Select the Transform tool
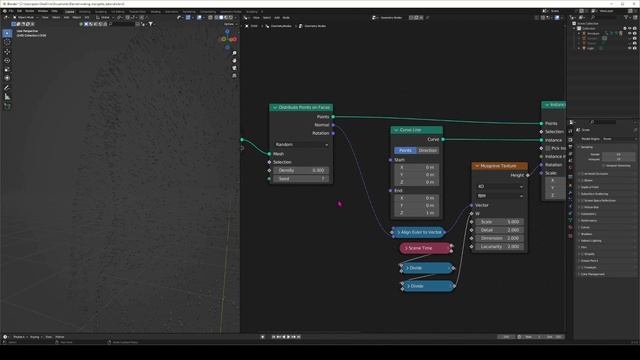640x360 pixels. point(7,78)
